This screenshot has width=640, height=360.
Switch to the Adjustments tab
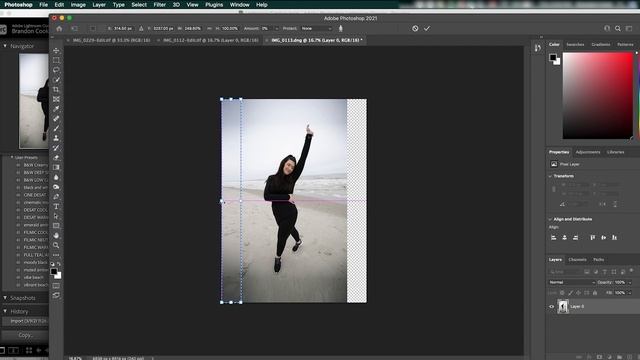588,152
